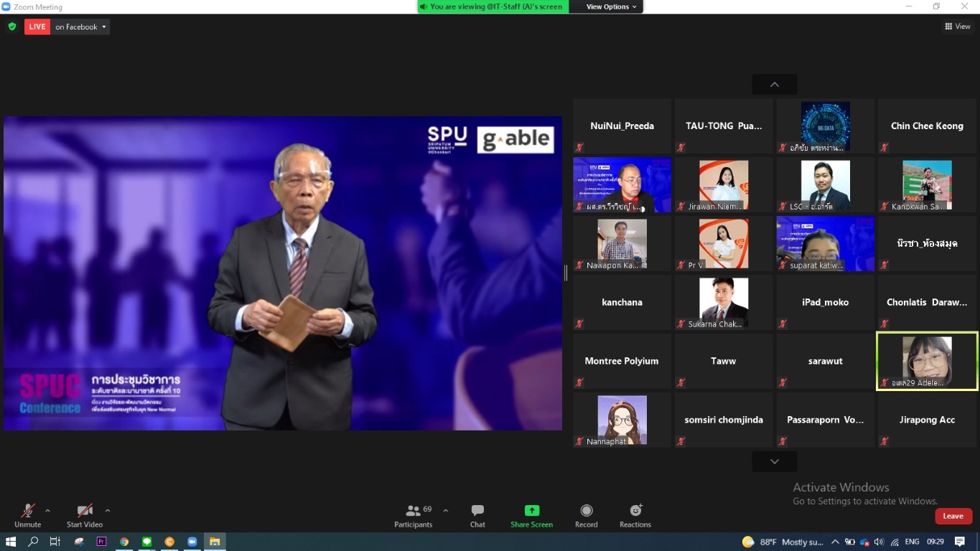
Task: Select the highlighted Adele participant tile
Action: [927, 361]
